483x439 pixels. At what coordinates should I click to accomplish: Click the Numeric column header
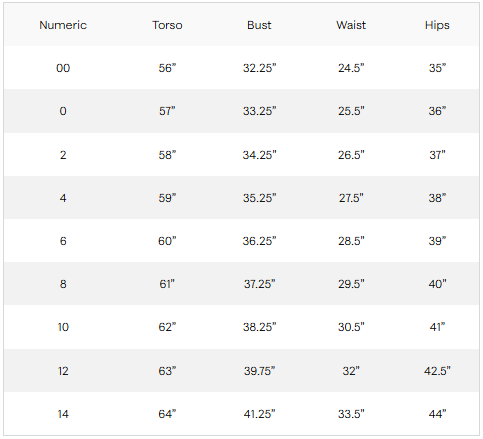click(x=63, y=25)
